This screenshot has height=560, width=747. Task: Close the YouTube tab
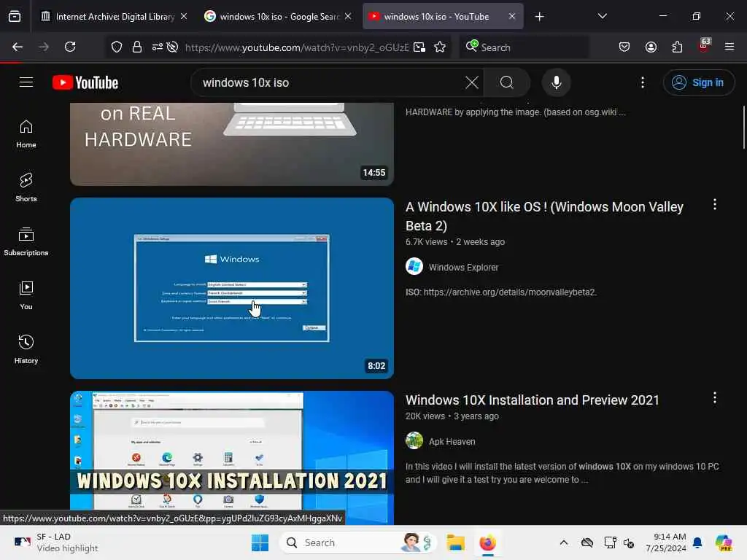[511, 17]
